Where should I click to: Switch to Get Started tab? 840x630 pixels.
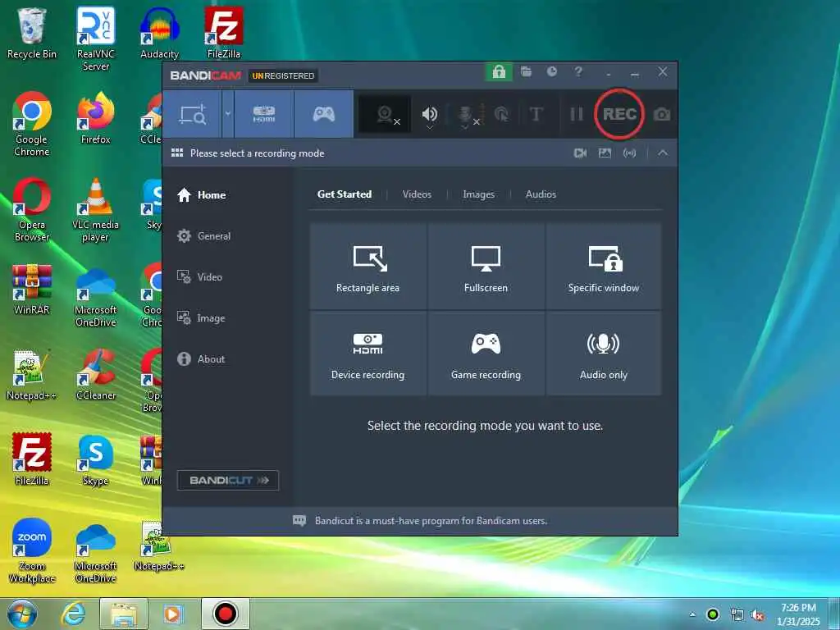coord(345,194)
